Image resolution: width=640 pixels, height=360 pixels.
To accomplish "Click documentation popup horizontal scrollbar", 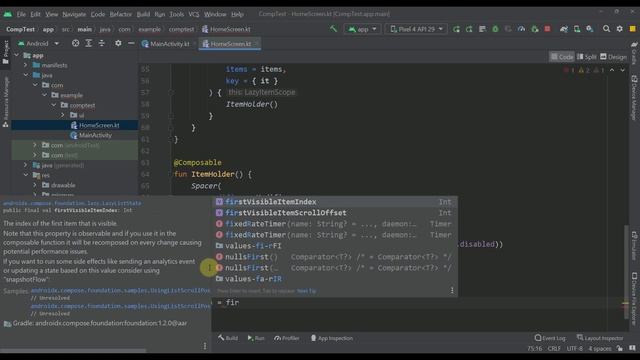I will [x=73, y=350].
